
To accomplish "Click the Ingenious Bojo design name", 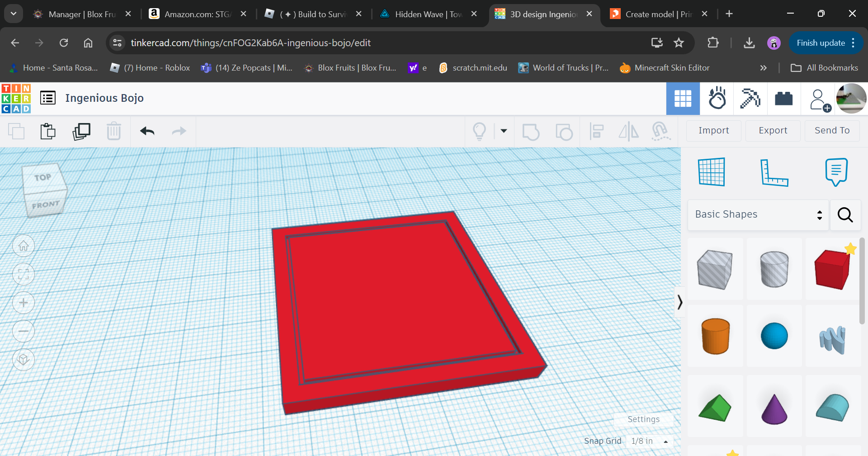I will click(104, 98).
